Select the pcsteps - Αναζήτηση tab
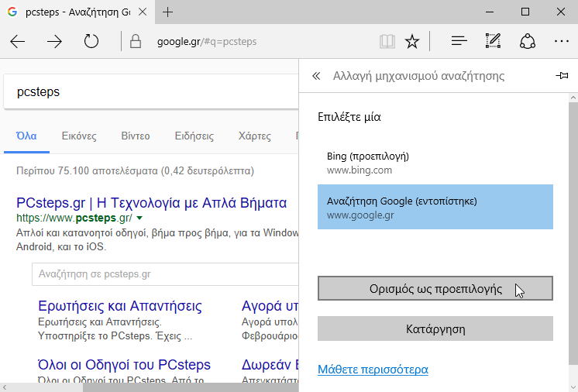Image resolution: width=578 pixels, height=392 pixels. tap(77, 12)
